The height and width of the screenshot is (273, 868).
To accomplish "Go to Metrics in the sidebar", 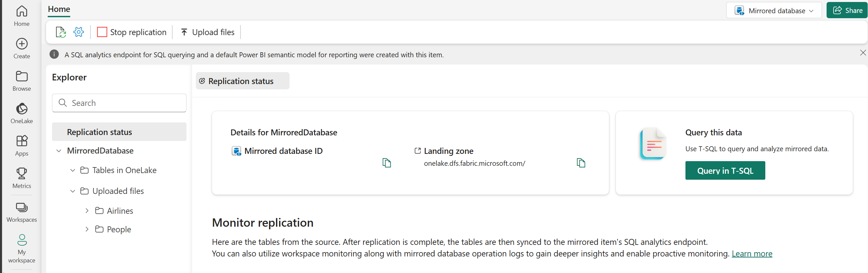I will tap(22, 178).
